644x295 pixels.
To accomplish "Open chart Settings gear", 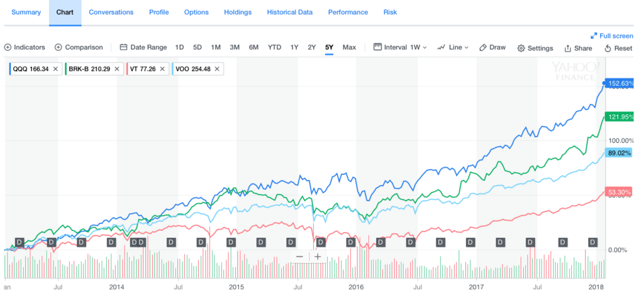I will point(535,48).
